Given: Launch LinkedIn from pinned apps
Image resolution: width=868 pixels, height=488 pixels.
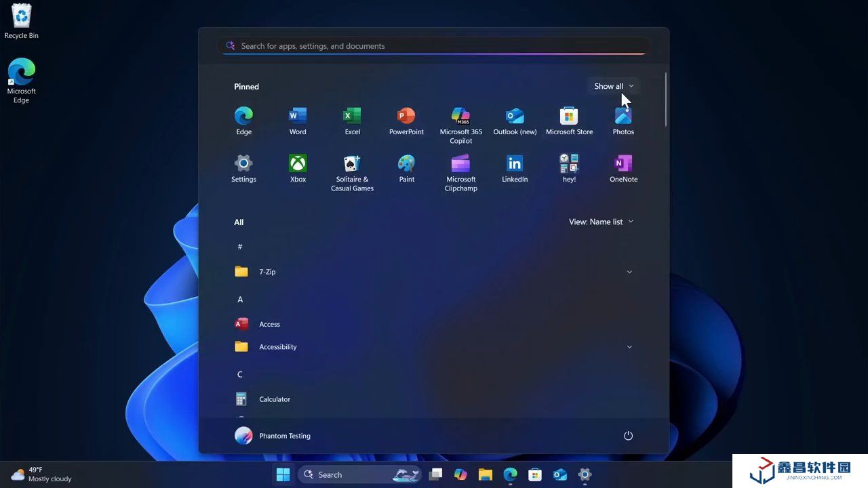Looking at the screenshot, I should point(515,168).
